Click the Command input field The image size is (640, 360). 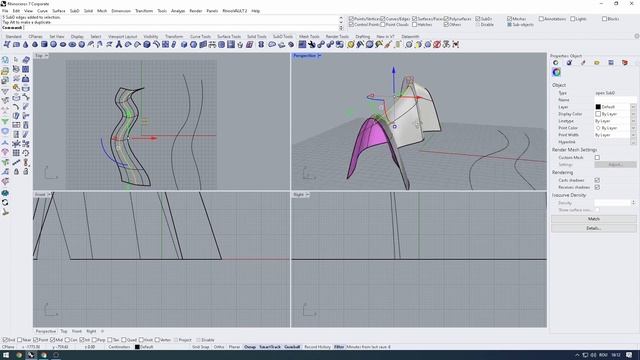[x=181, y=28]
